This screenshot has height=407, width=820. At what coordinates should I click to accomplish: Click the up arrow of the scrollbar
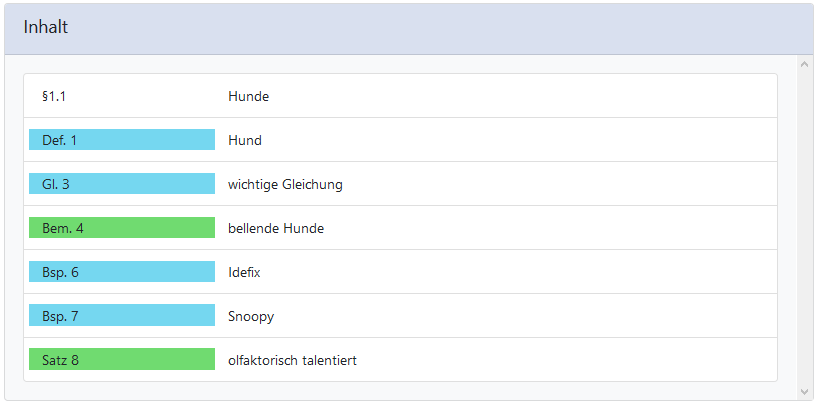point(804,65)
